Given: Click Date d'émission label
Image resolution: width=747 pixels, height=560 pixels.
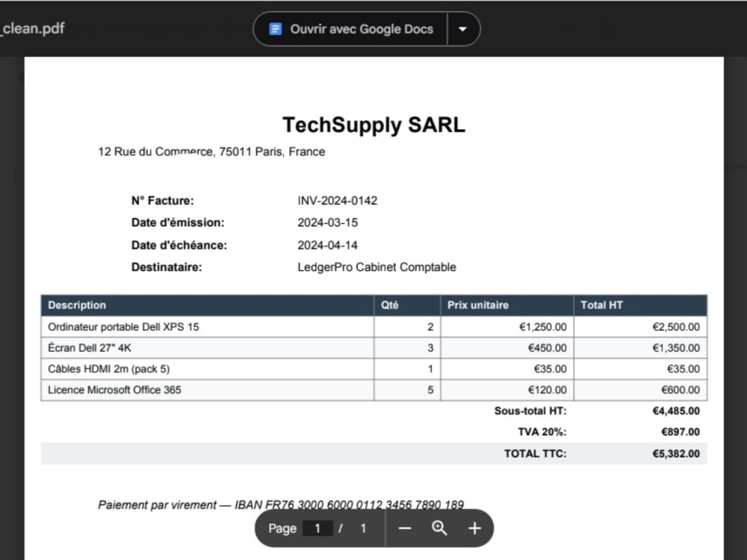Looking at the screenshot, I should (x=178, y=223).
